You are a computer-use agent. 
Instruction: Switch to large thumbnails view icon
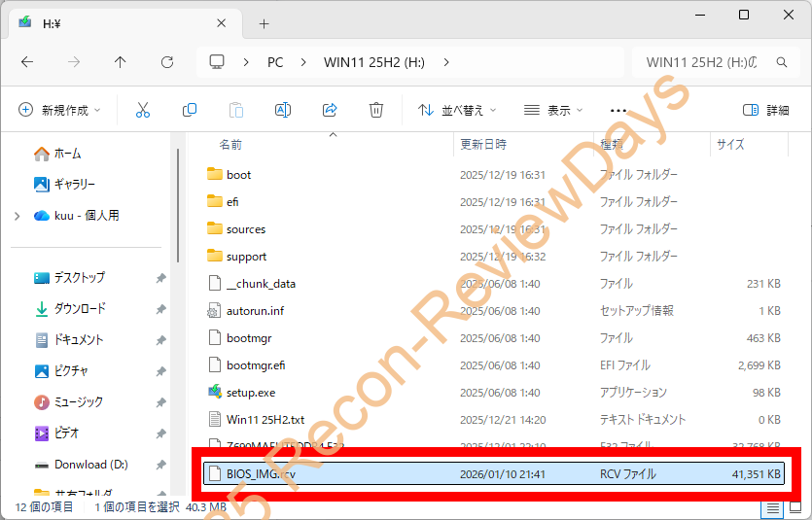[x=794, y=507]
